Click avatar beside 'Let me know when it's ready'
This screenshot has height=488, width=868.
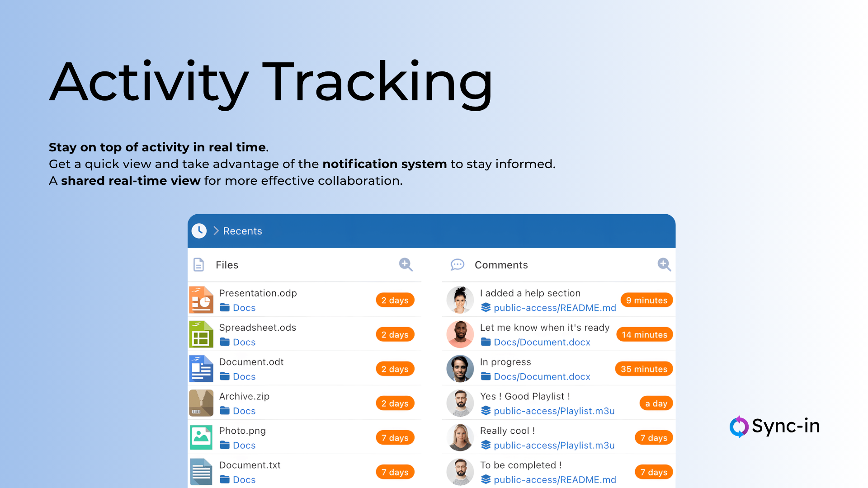coord(460,334)
